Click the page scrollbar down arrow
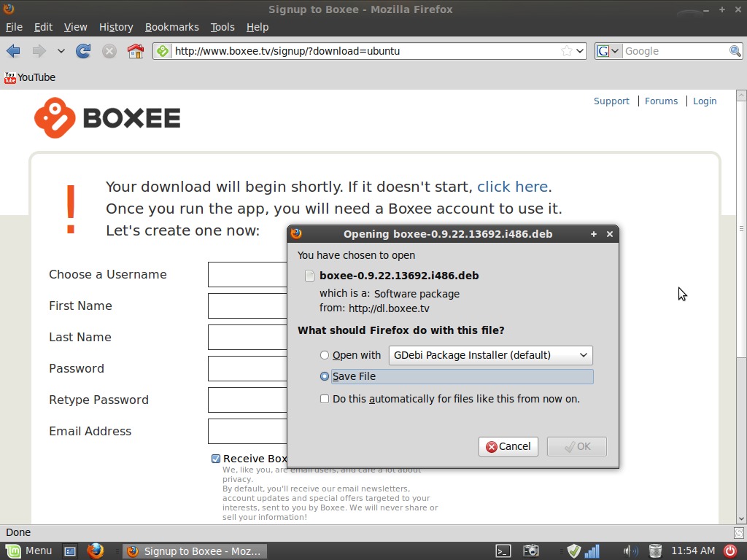The image size is (747, 560). [741, 518]
